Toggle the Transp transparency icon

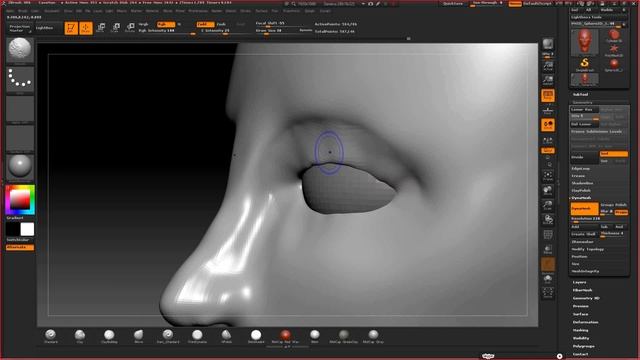tap(548, 249)
